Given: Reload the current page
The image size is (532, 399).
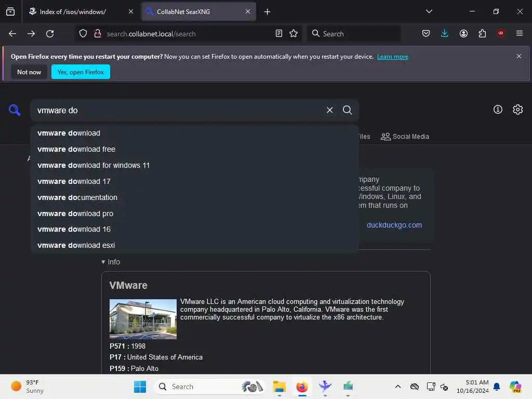Looking at the screenshot, I should [50, 34].
